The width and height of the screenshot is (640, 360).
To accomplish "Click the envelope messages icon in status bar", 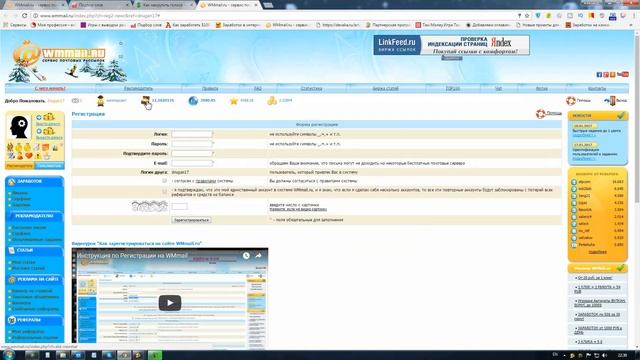I will [x=75, y=100].
